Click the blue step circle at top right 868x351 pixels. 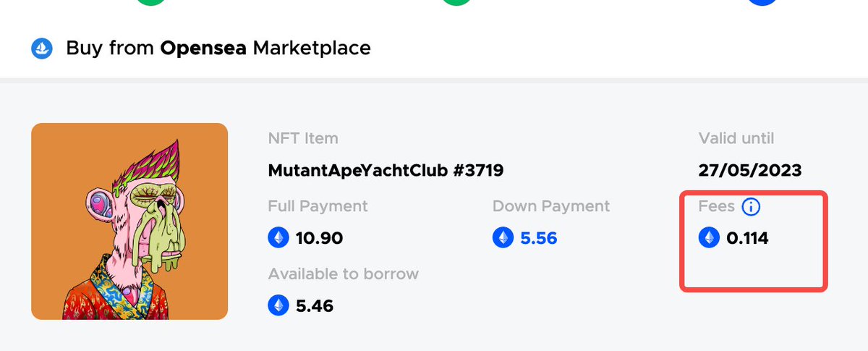(x=762, y=2)
